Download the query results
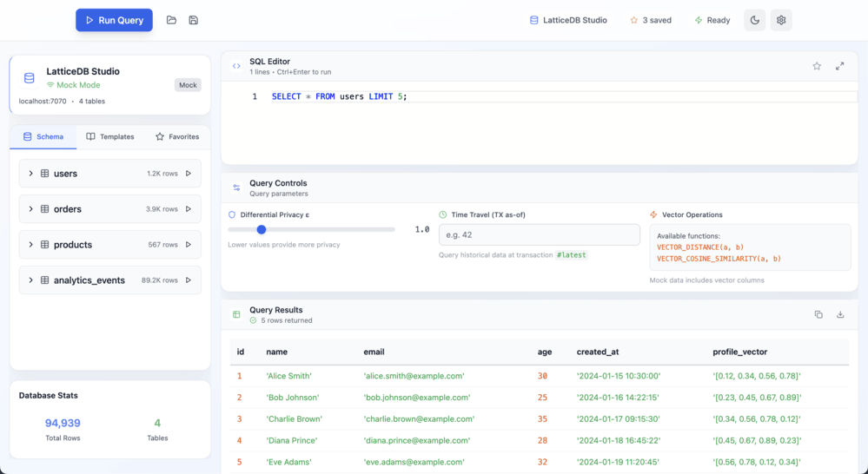The image size is (868, 474). point(840,314)
